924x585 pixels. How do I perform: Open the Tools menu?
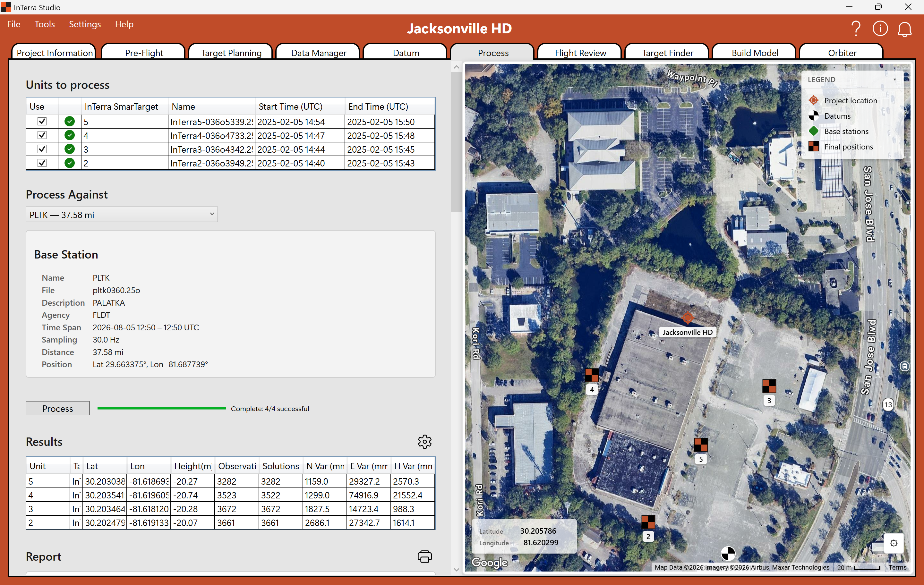[x=45, y=24]
